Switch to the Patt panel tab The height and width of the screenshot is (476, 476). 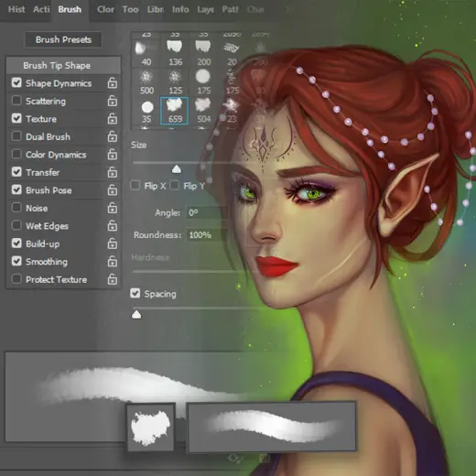coord(230,9)
